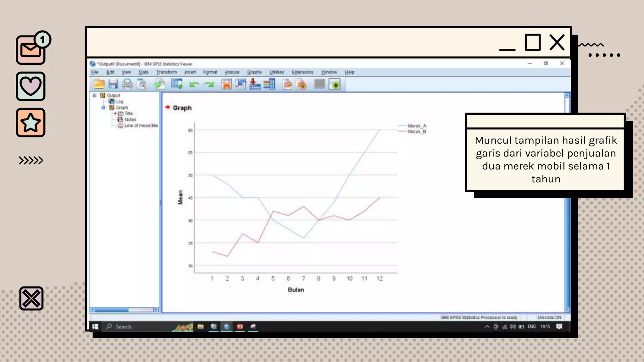Open the Graphs menu
The width and height of the screenshot is (644, 362).
click(x=254, y=72)
